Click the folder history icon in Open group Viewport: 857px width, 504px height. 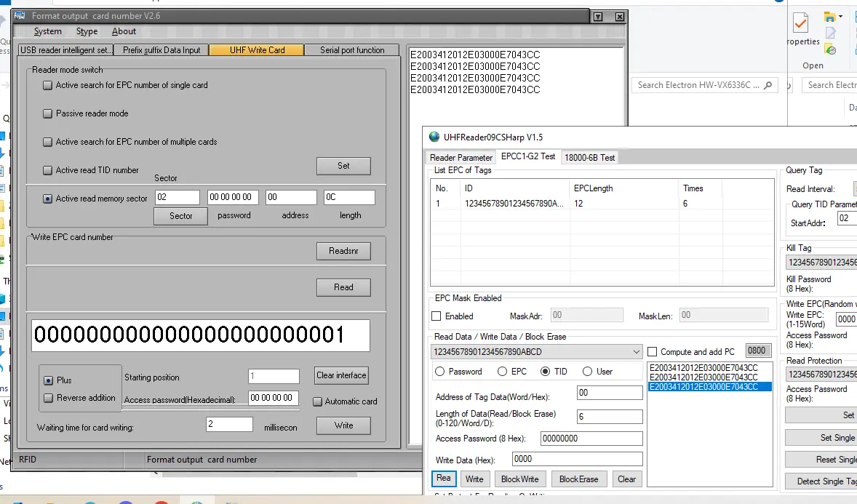(x=830, y=49)
